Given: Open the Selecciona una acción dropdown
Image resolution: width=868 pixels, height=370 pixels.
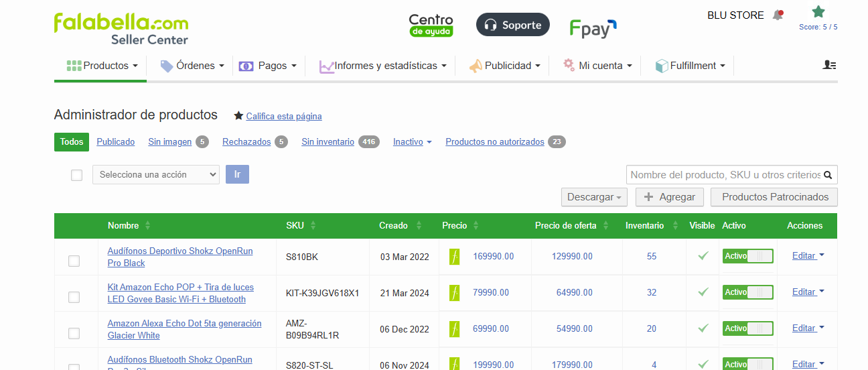Looking at the screenshot, I should pyautogui.click(x=156, y=174).
